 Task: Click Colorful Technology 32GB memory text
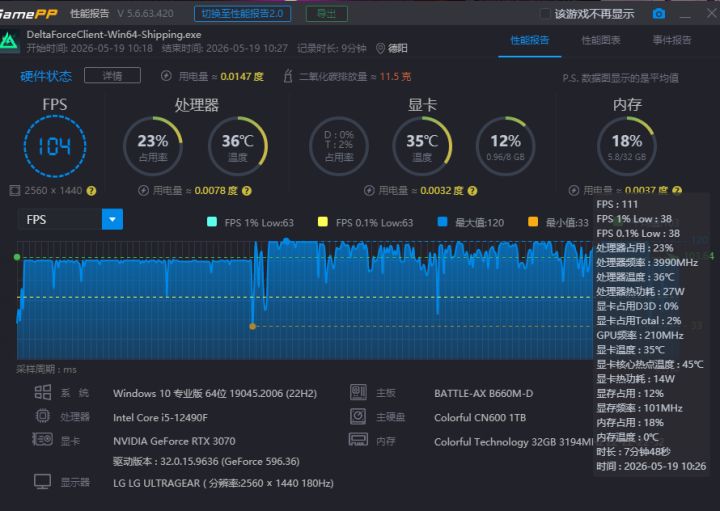click(x=513, y=442)
